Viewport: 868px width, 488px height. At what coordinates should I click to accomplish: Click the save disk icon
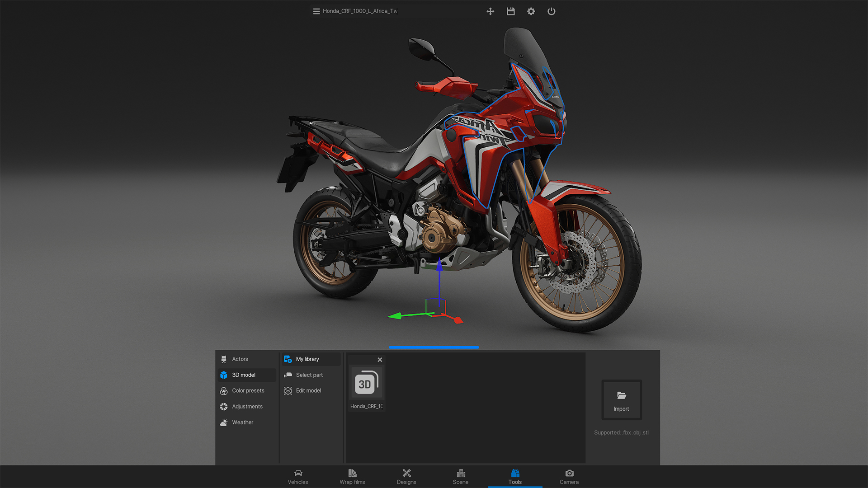[x=511, y=11]
